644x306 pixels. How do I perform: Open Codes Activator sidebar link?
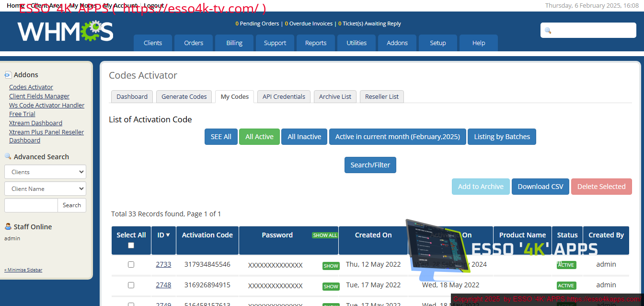pyautogui.click(x=31, y=87)
